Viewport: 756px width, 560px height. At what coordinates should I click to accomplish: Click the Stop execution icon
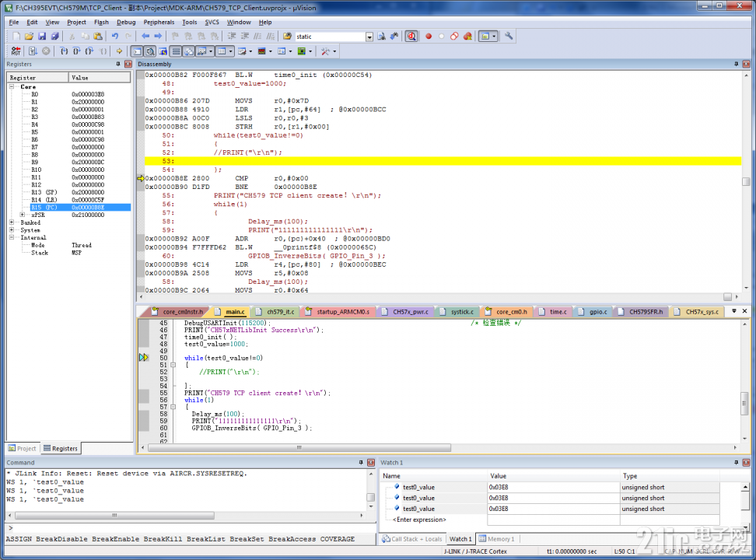pyautogui.click(x=46, y=51)
